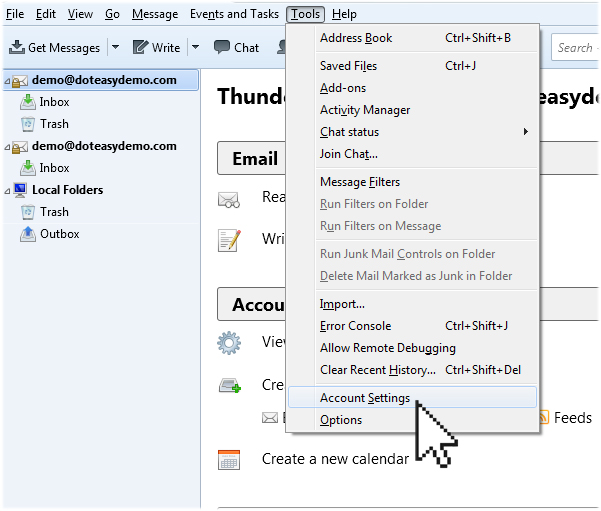Open Options from Tools menu
Screen dimensions: 601x511
[412, 420]
